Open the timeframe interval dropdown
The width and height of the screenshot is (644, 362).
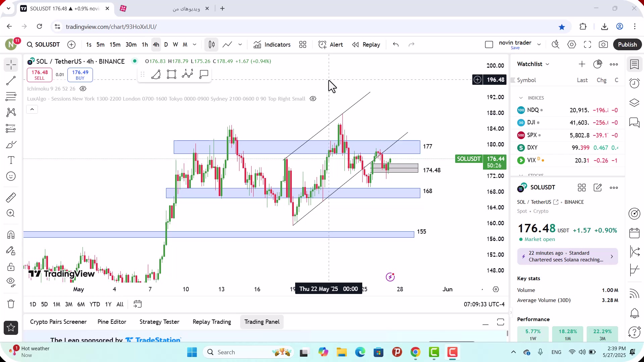tap(195, 45)
